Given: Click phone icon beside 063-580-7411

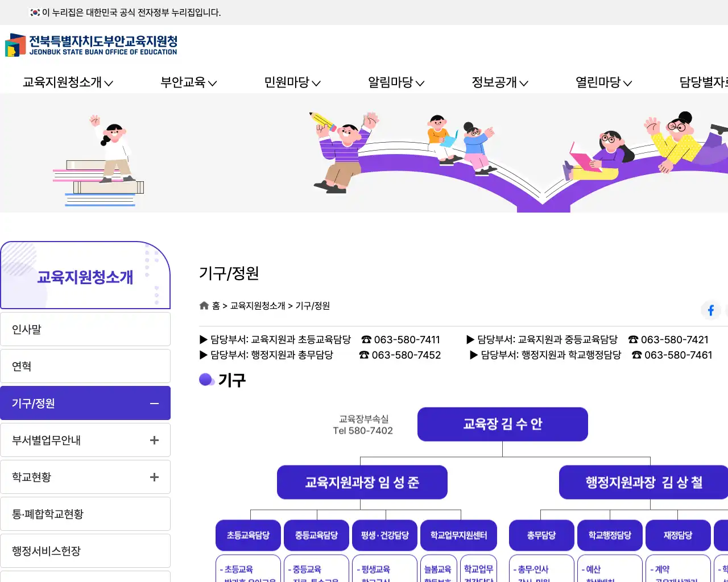Looking at the screenshot, I should [x=366, y=339].
